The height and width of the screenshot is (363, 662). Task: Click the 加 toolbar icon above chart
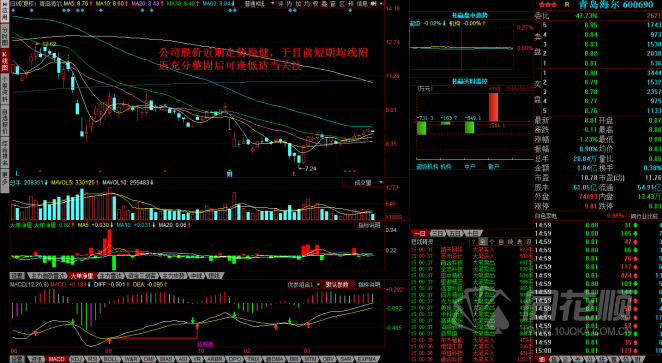[x=298, y=3]
